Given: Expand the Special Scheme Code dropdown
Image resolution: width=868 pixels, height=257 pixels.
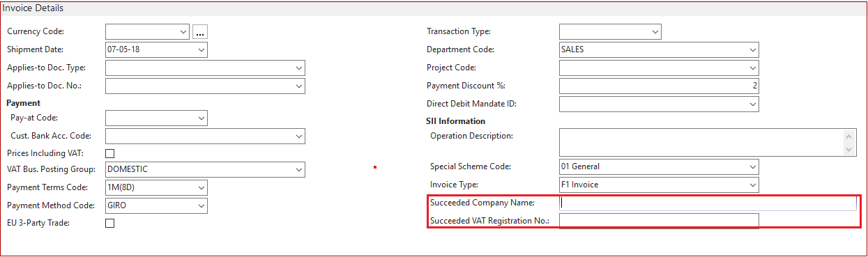Looking at the screenshot, I should [x=752, y=167].
